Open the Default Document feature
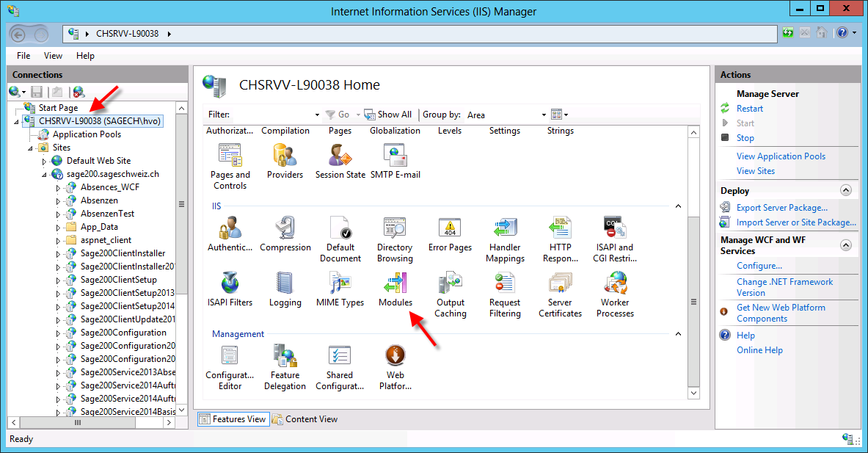This screenshot has height=453, width=868. 340,239
